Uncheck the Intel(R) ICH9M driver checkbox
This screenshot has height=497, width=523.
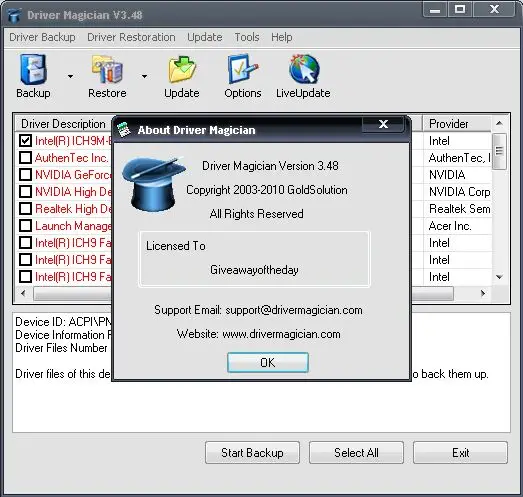pyautogui.click(x=25, y=140)
